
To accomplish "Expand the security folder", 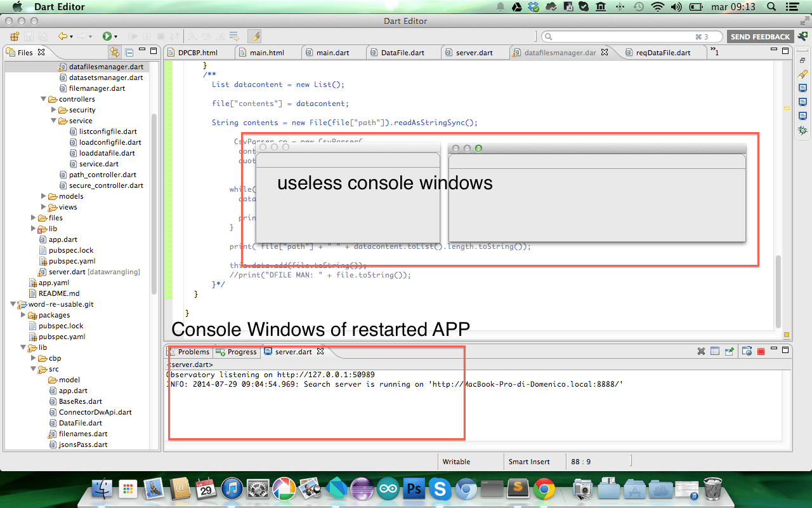I will tap(54, 110).
